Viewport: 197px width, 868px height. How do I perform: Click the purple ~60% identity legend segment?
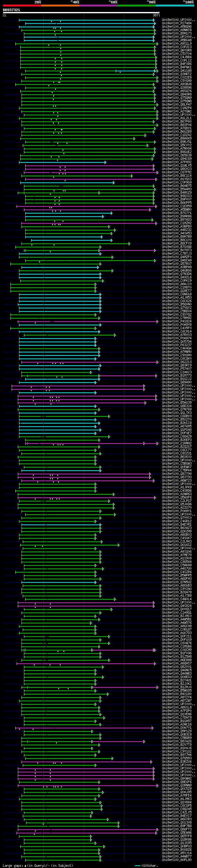pyautogui.click(x=99, y=6)
